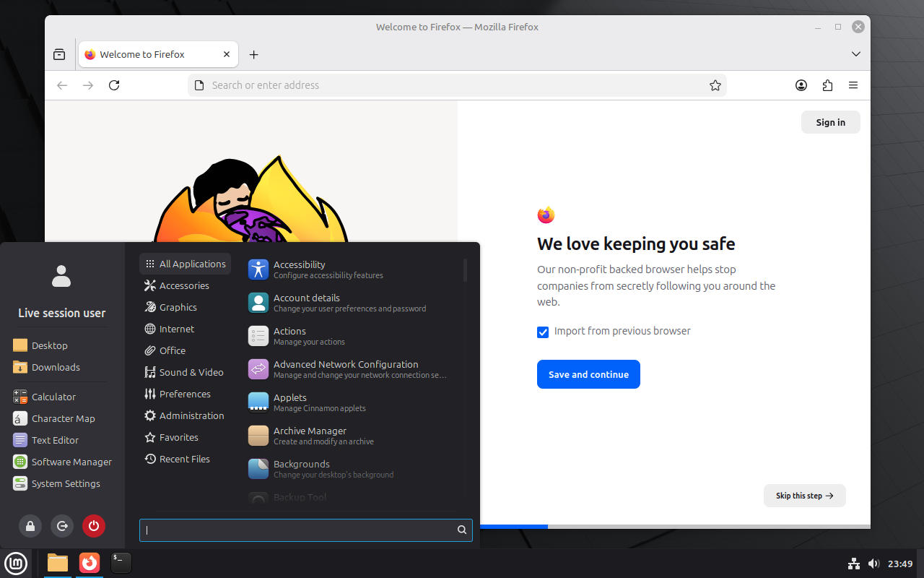The height and width of the screenshot is (578, 924).
Task: Expand the list all tabs dropdown
Action: 856,54
